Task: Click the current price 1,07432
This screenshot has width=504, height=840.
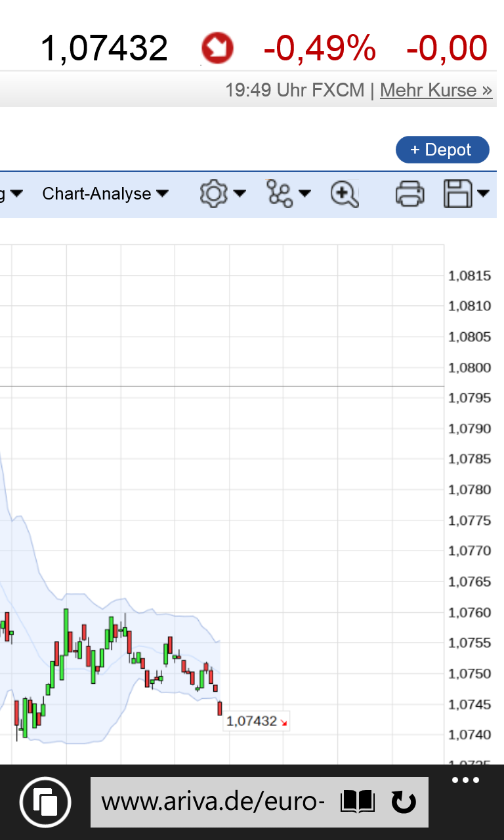Action: point(104,49)
